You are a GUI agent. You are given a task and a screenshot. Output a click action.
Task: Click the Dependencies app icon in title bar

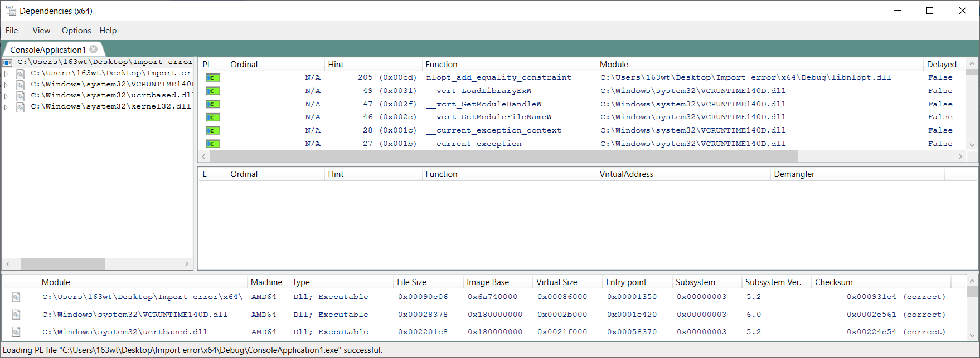pos(10,11)
